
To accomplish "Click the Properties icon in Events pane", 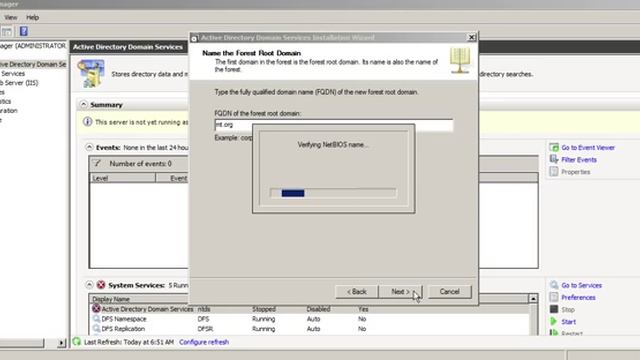I will point(554,171).
